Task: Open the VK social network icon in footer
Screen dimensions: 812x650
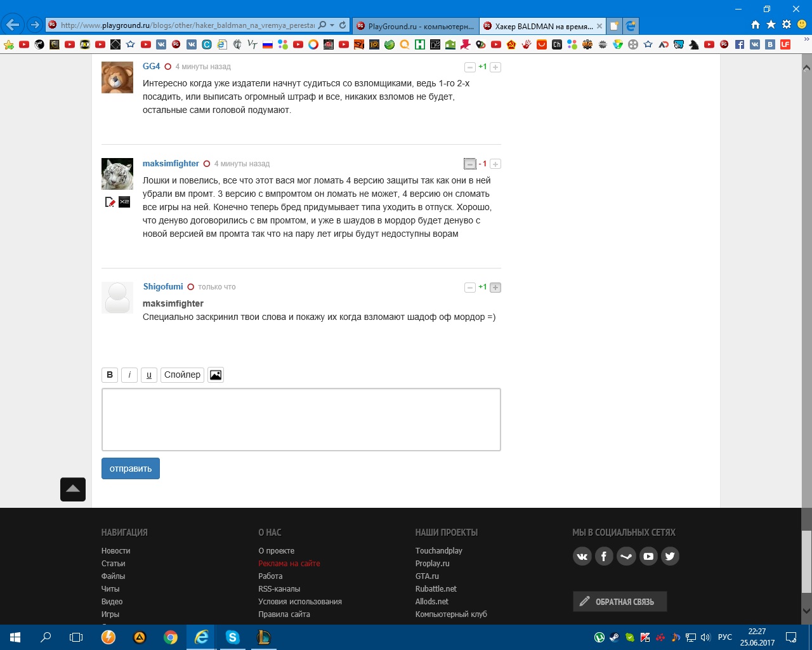Action: 582,557
